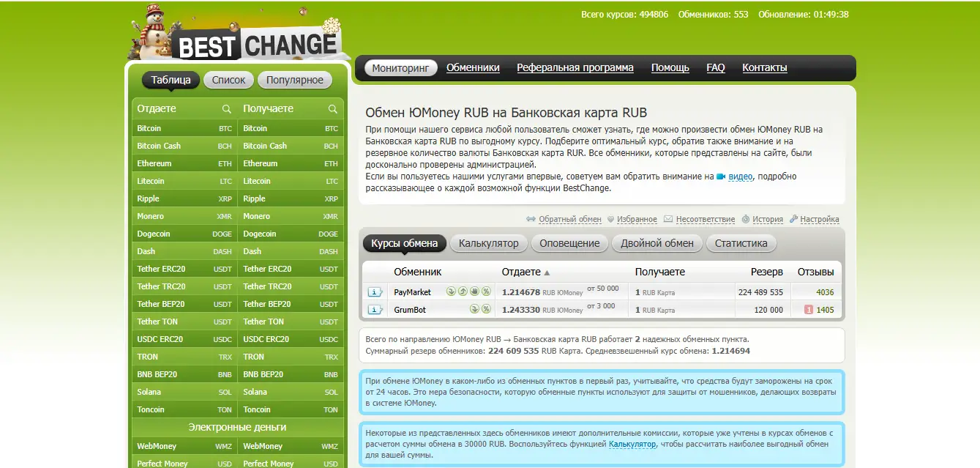Click the search icon beside Отдаете header
Screen dimensions: 980x468
[227, 109]
